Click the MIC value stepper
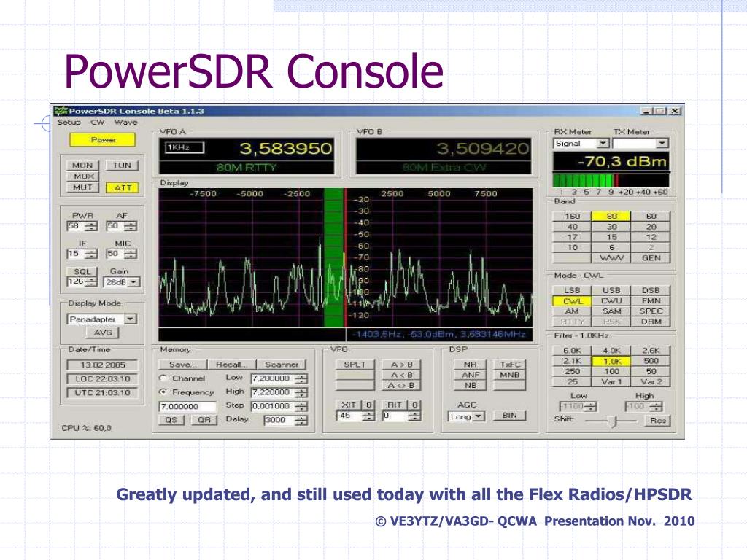The image size is (747, 560). (131, 254)
